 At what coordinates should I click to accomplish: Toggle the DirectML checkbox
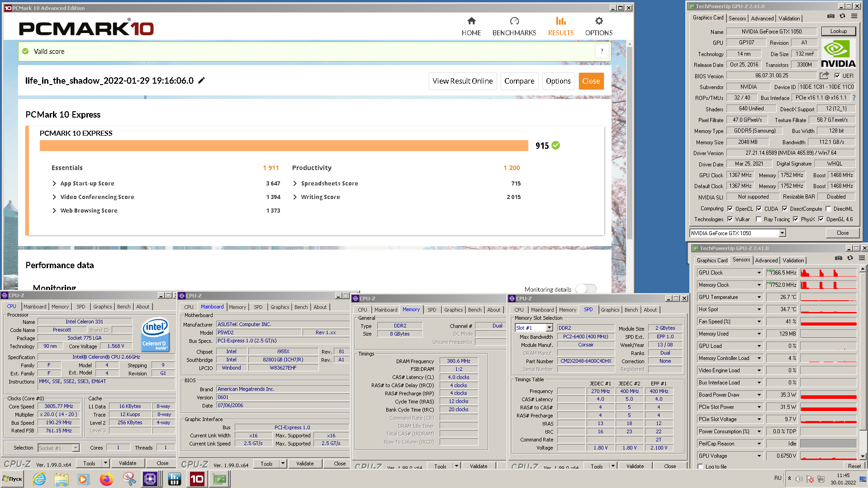coord(828,209)
